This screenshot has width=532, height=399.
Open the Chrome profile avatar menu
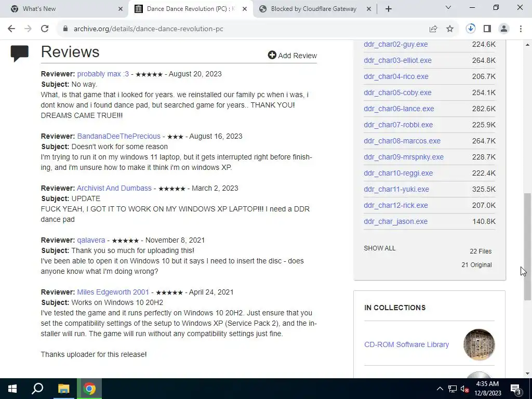coord(504,29)
